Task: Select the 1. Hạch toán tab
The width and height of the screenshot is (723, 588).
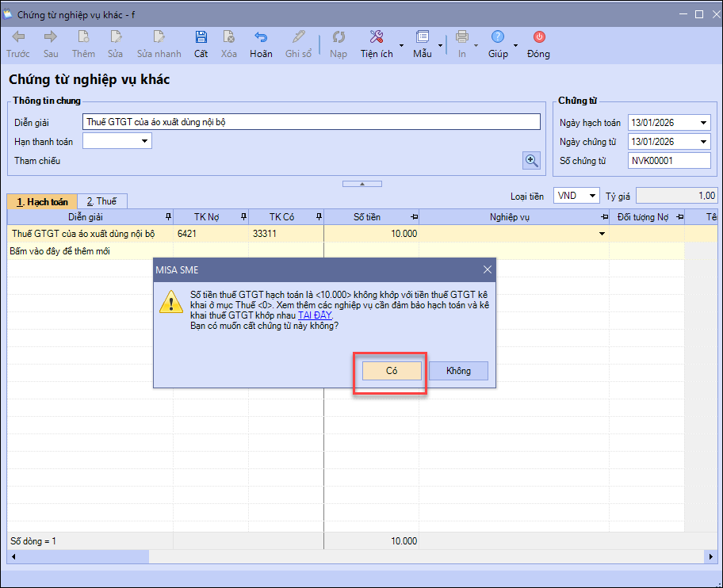Action: click(x=42, y=201)
